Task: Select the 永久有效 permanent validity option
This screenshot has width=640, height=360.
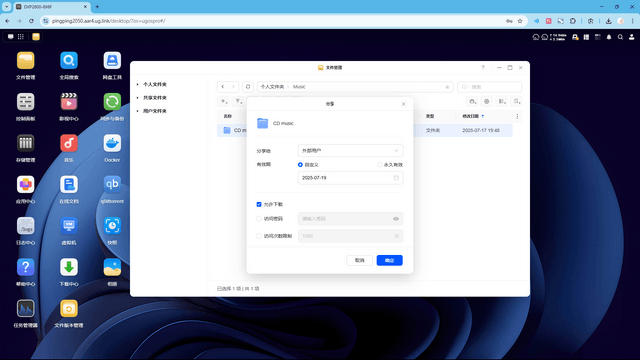Action: point(380,165)
